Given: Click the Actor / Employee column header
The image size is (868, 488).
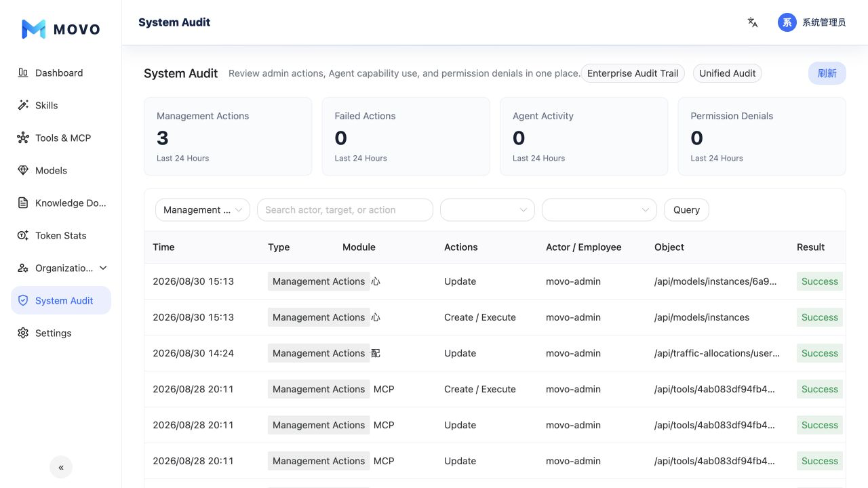Looking at the screenshot, I should 584,247.
